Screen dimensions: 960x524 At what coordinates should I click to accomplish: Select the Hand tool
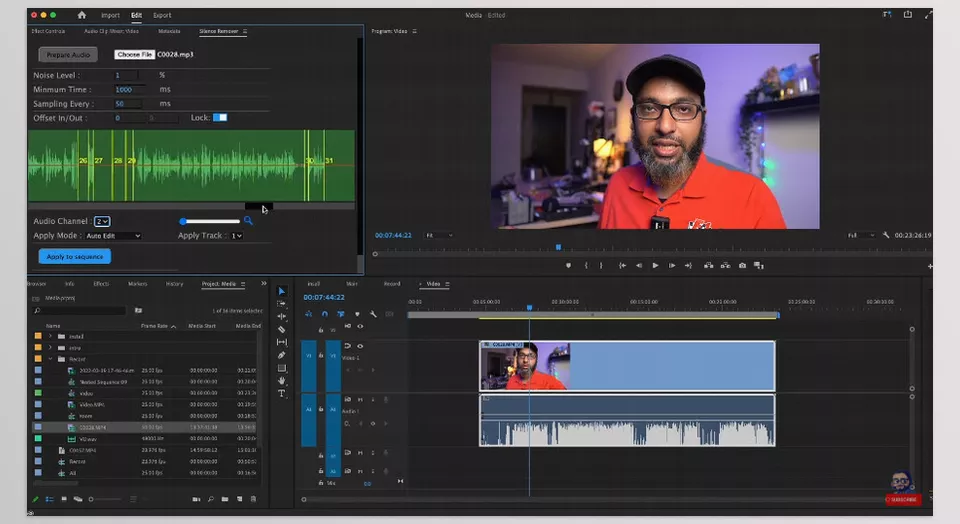(x=282, y=381)
